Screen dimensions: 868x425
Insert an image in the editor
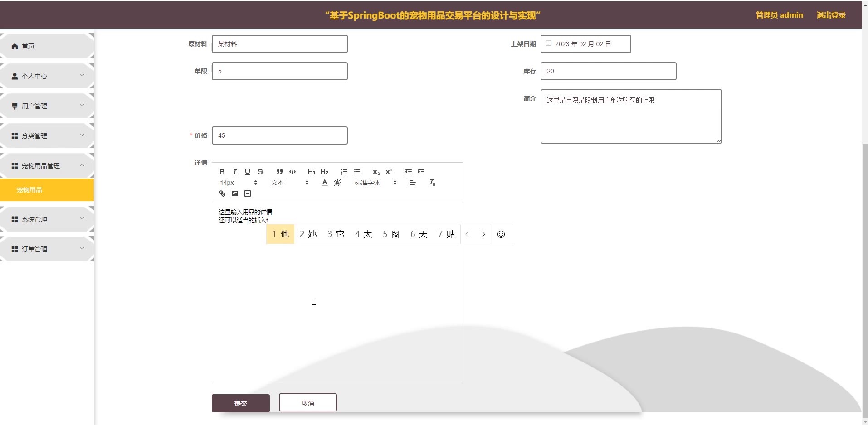pos(235,193)
